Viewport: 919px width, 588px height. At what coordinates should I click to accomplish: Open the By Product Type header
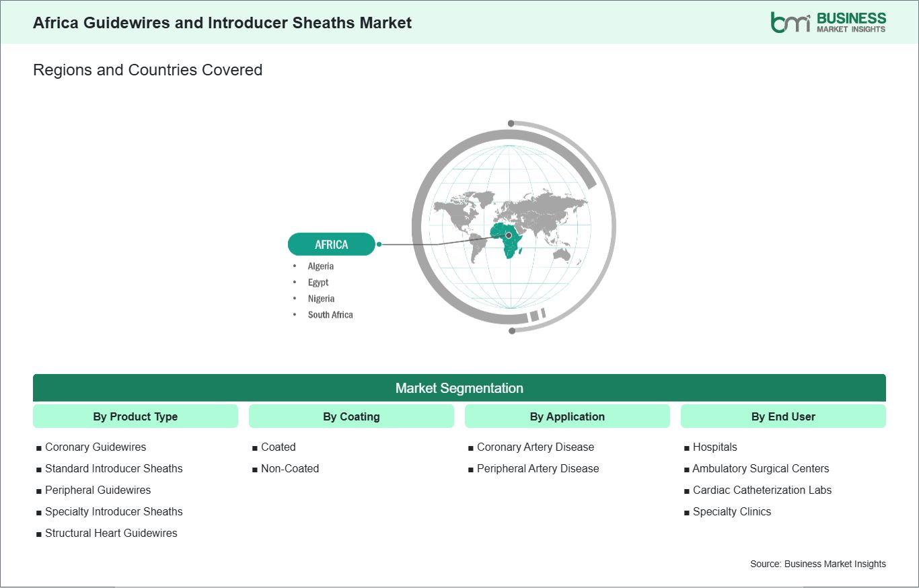click(135, 416)
